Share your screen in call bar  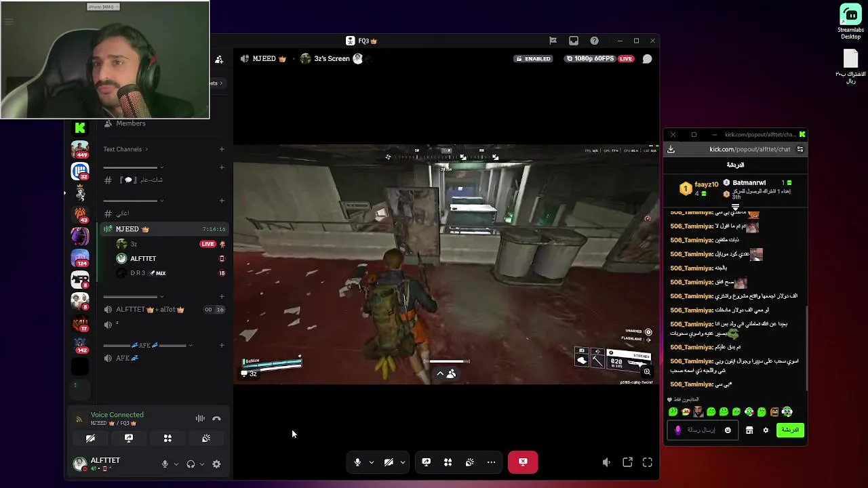tap(426, 462)
